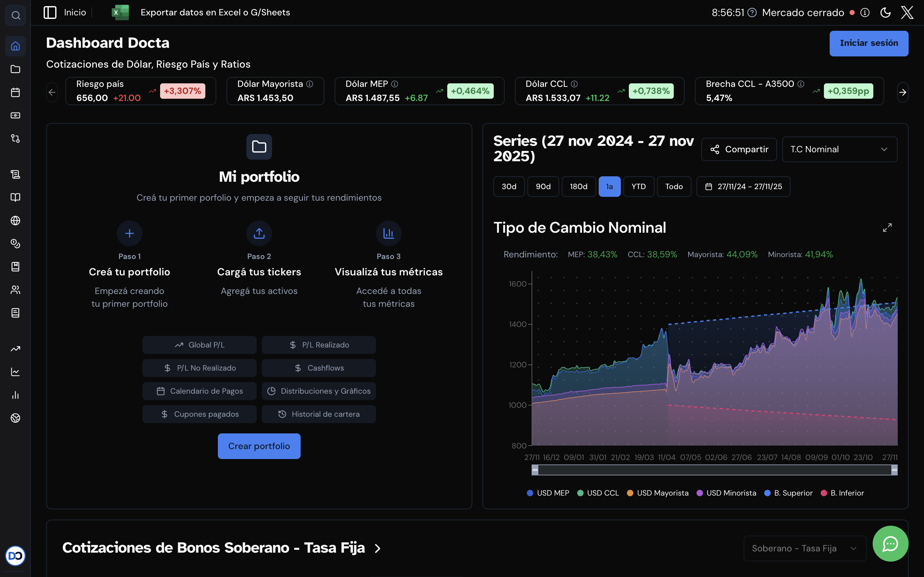
Task: Click the globe icon in the sidebar
Action: click(15, 221)
